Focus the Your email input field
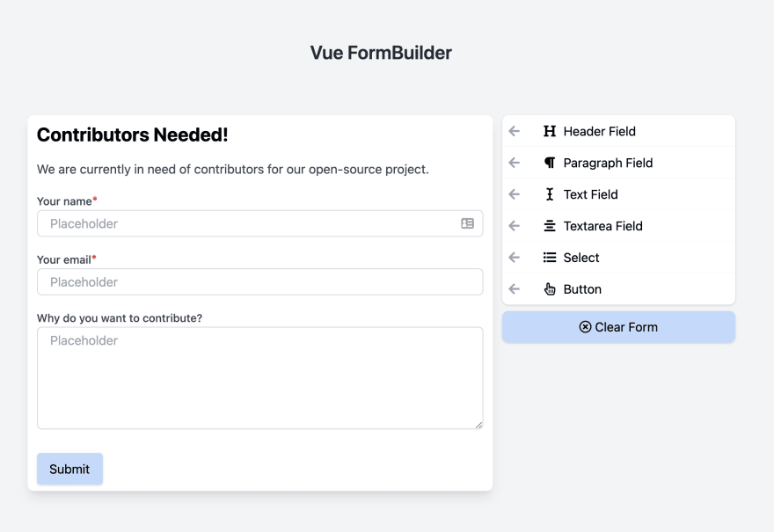Viewport: 774px width, 532px height. (260, 281)
